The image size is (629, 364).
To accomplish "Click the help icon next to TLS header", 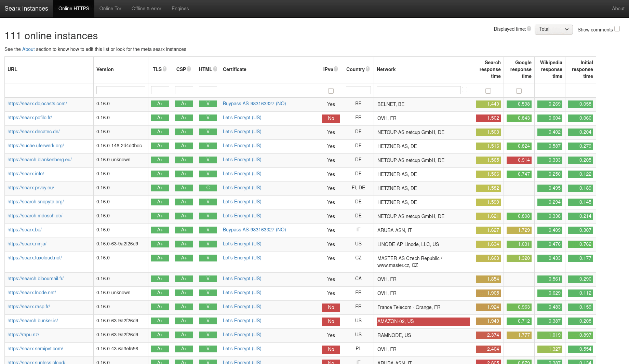I will [x=165, y=69].
